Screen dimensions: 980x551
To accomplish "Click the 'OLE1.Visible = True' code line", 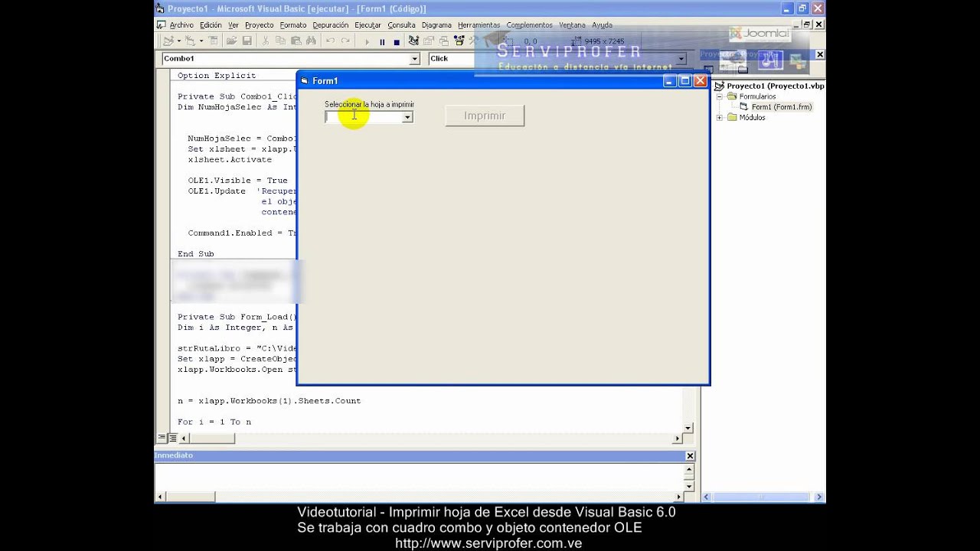I will tap(238, 181).
